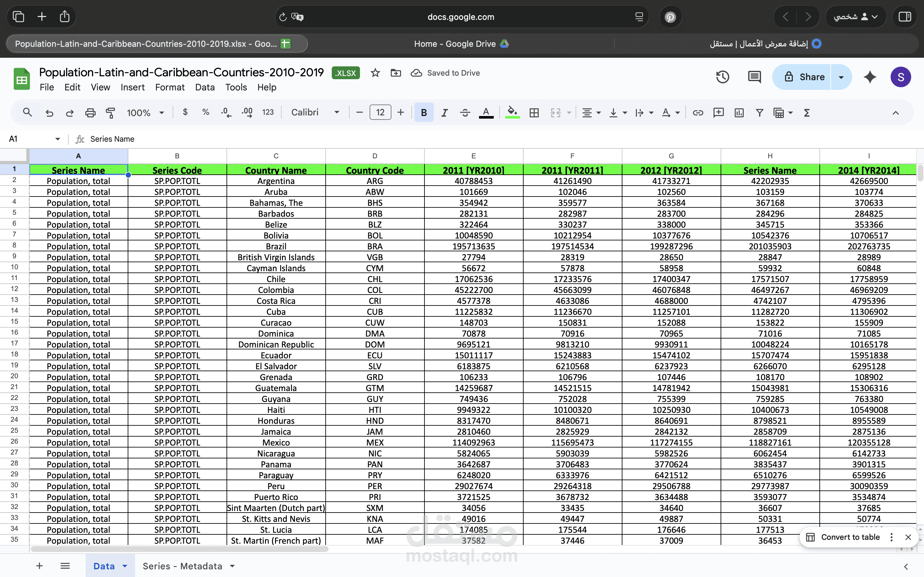Open version history clock icon

[723, 77]
